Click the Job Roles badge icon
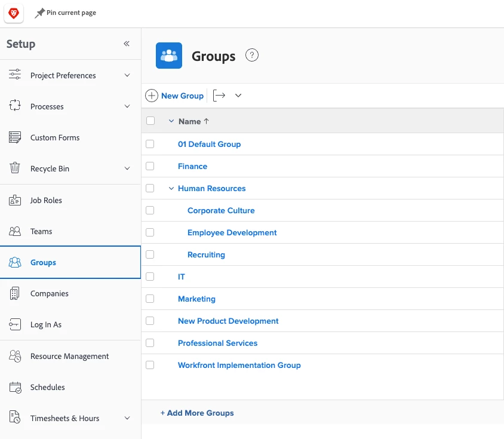 point(15,200)
